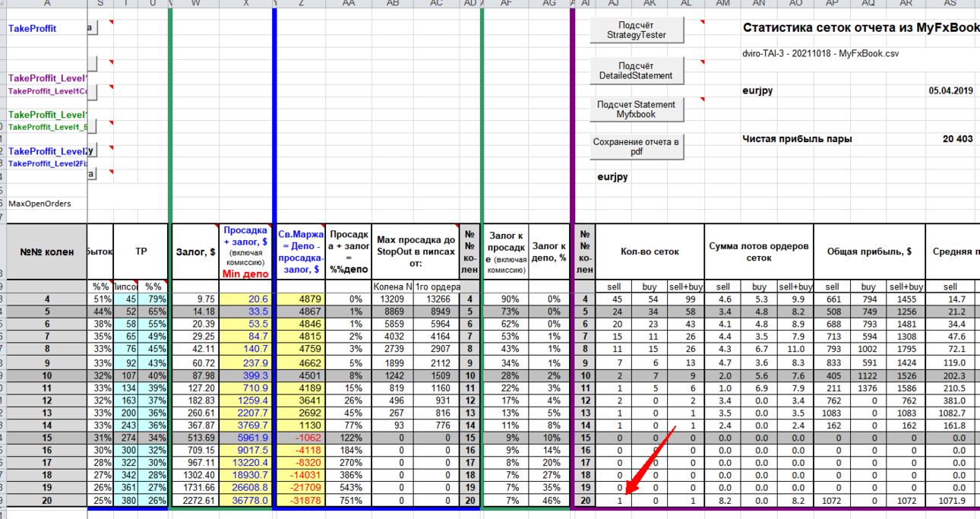Select the cell with value 13266

point(437,299)
